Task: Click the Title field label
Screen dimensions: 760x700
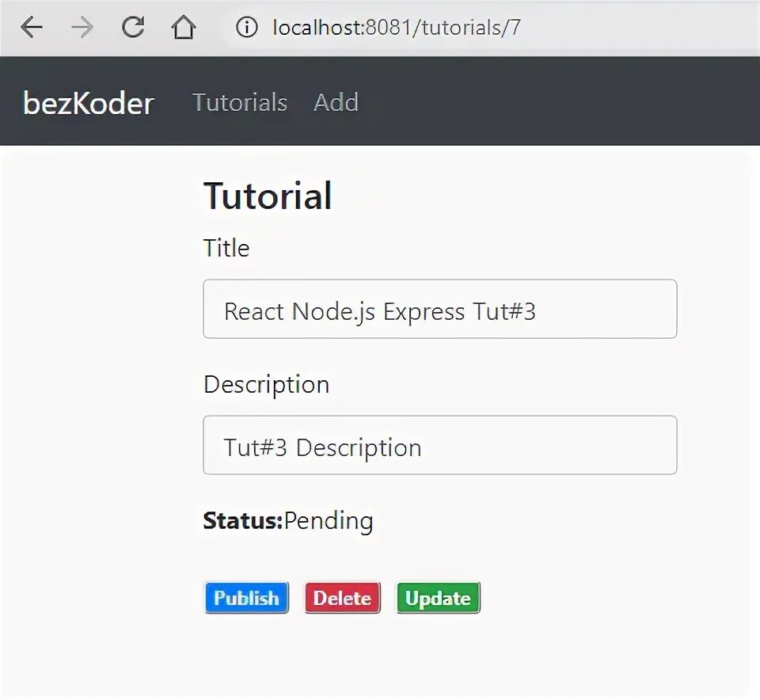Action: (x=226, y=248)
